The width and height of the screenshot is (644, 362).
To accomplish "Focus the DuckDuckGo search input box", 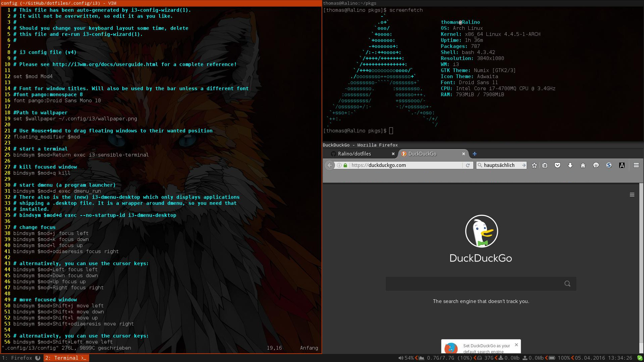I will 473,284.
